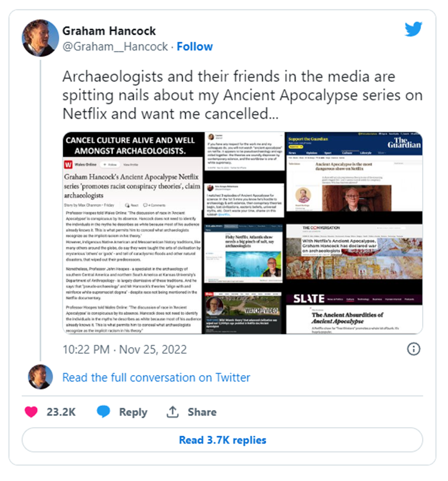
Task: Click The Conversation article image section
Action: pyautogui.click(x=354, y=252)
